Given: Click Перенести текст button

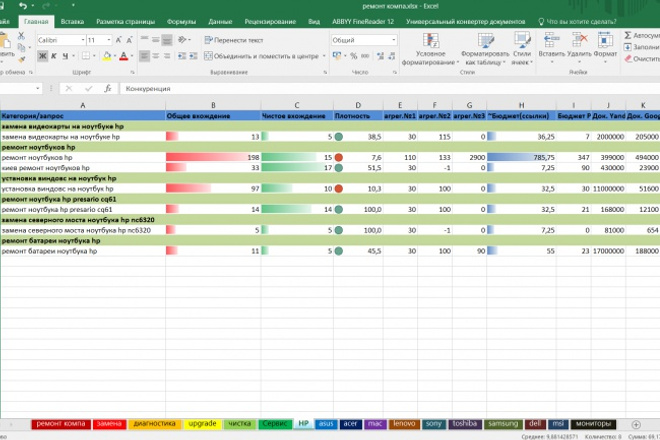Looking at the screenshot, I should point(234,40).
